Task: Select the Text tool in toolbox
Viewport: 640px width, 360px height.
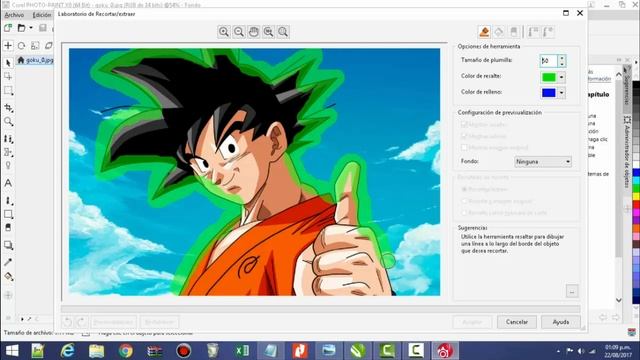Action: (8, 183)
